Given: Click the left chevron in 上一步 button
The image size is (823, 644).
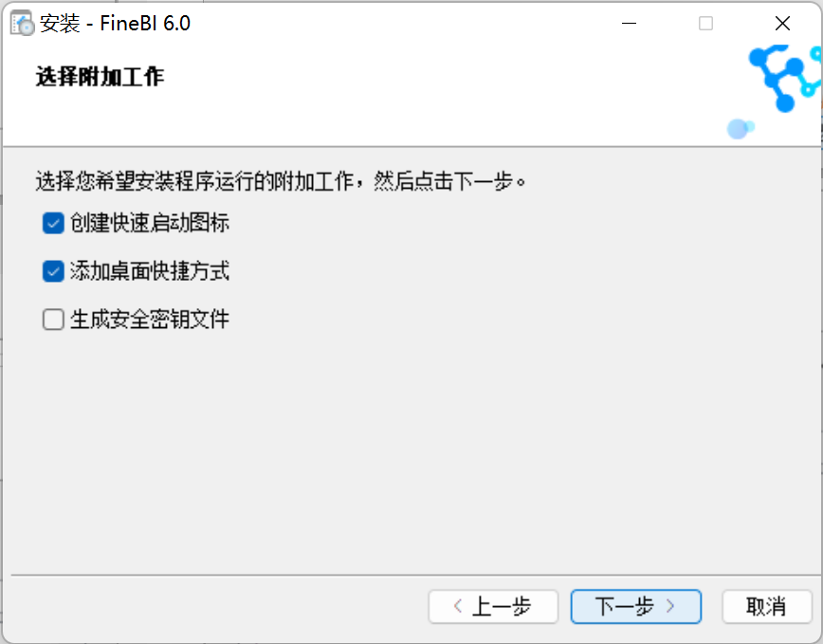Looking at the screenshot, I should 458,607.
